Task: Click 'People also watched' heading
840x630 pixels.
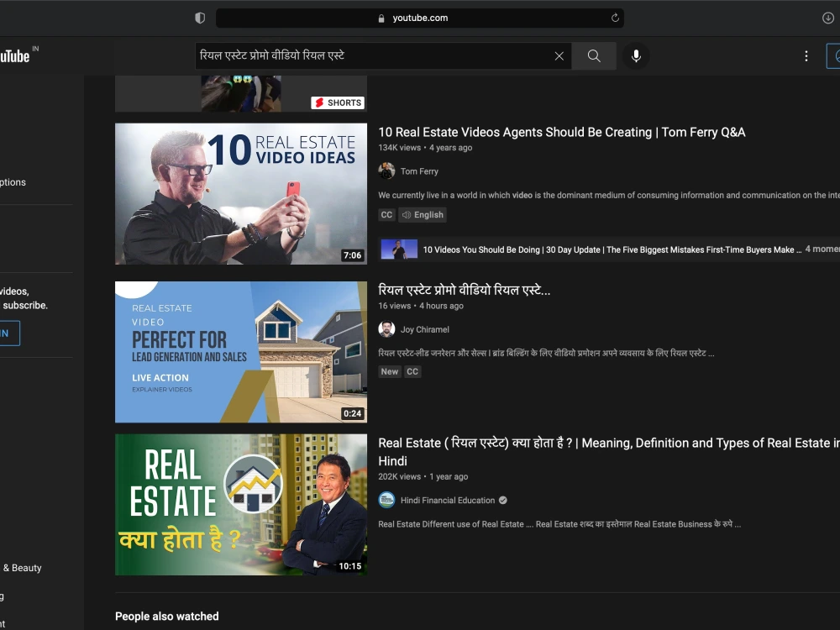Action: coord(166,616)
